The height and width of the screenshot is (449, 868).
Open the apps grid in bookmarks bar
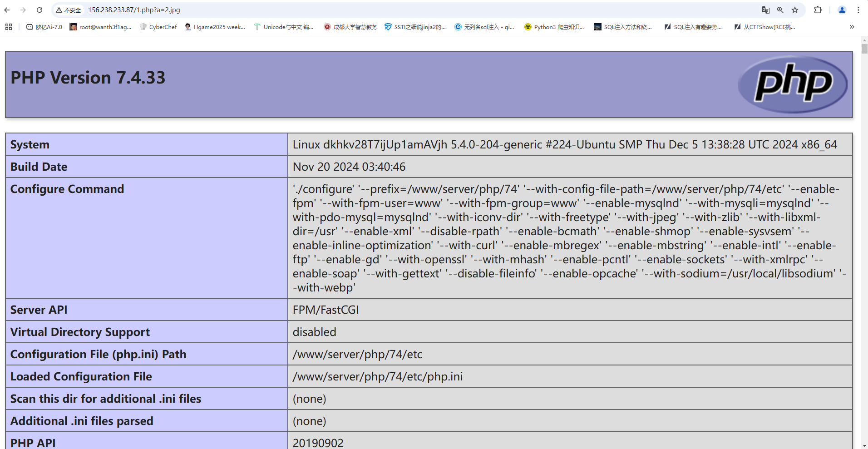pyautogui.click(x=9, y=27)
